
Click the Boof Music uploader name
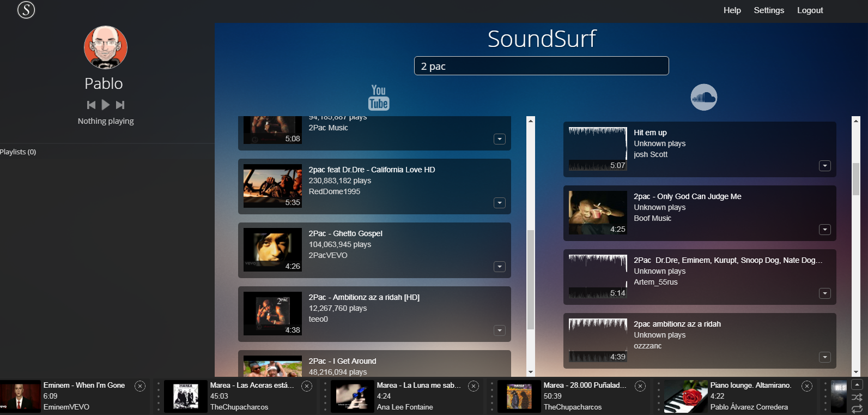652,218
